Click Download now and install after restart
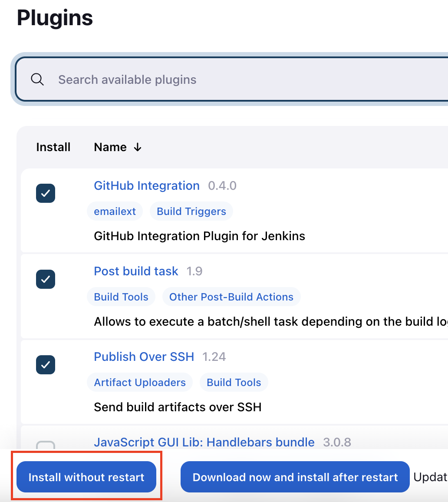This screenshot has height=502, width=448. pos(295,477)
